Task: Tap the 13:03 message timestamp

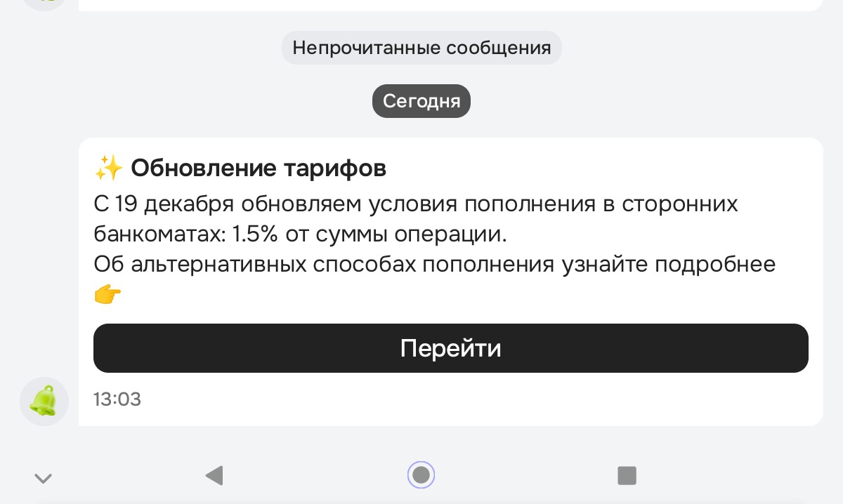Action: point(117,400)
